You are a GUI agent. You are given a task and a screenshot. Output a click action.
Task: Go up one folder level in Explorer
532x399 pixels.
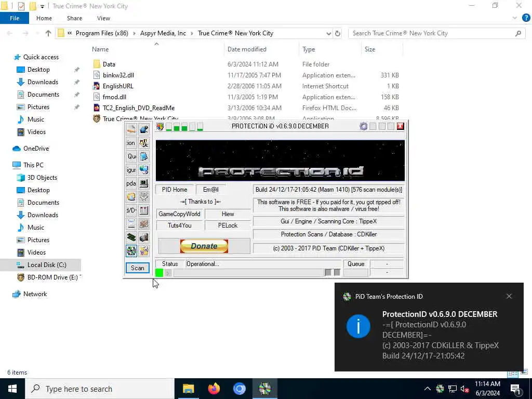click(48, 33)
